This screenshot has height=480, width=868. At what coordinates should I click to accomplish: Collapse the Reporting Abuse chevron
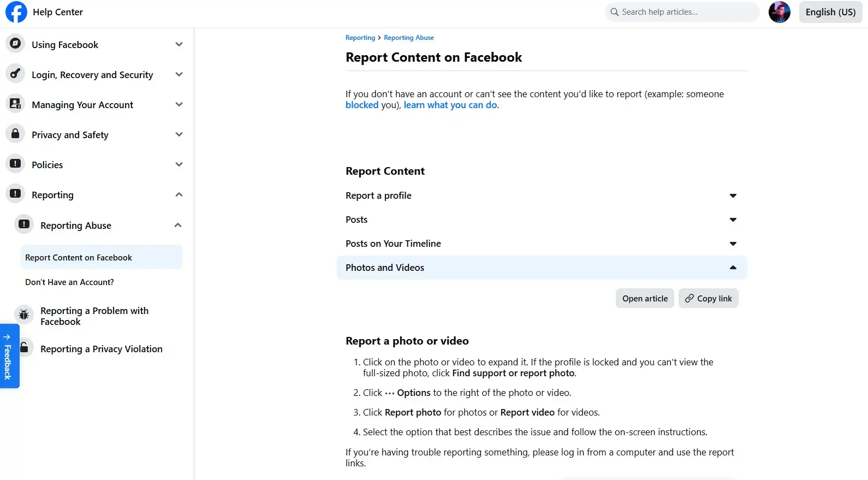pyautogui.click(x=178, y=225)
